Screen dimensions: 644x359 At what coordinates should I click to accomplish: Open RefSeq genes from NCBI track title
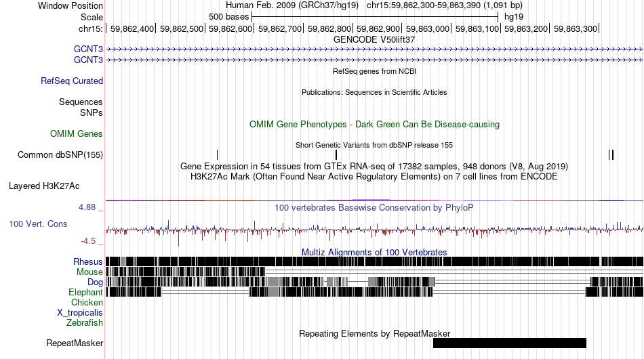[374, 71]
